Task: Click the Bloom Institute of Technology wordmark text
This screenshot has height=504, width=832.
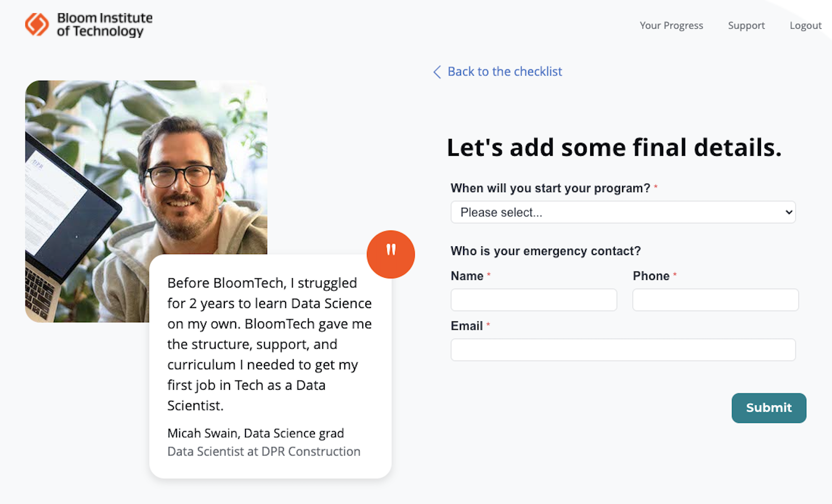Action: (105, 25)
